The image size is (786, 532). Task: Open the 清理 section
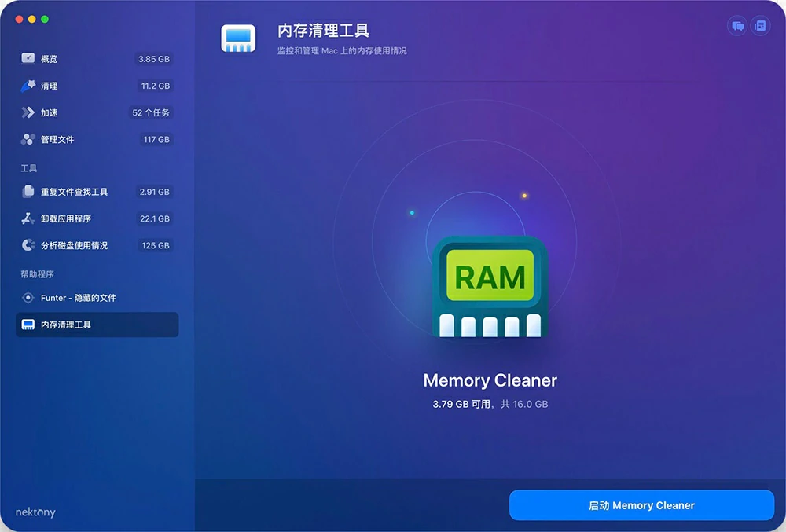click(97, 86)
